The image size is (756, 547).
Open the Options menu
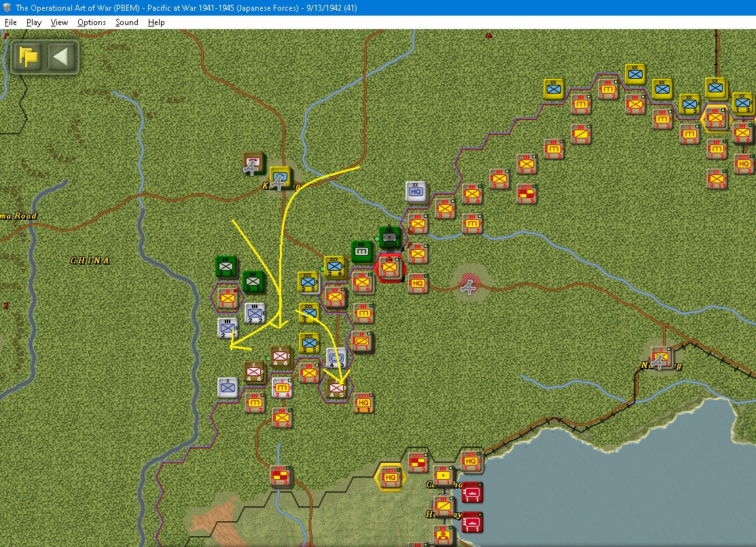[92, 22]
